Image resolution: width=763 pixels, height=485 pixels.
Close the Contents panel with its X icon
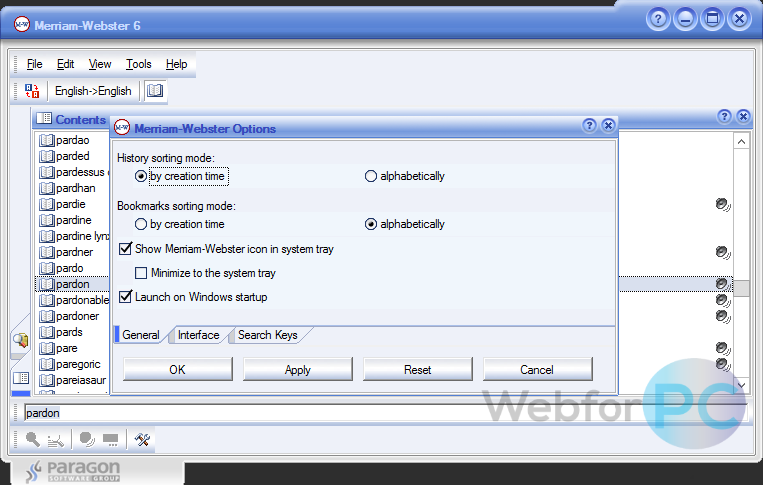coord(743,116)
